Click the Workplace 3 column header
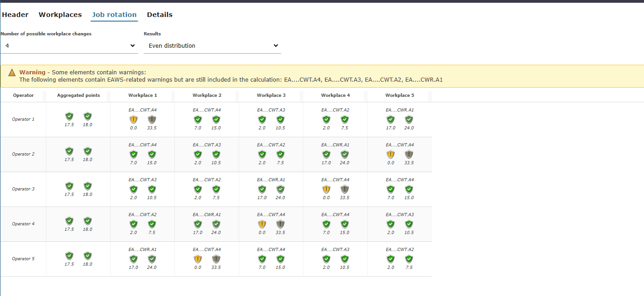Viewport: 644px width, 296px height. [271, 95]
